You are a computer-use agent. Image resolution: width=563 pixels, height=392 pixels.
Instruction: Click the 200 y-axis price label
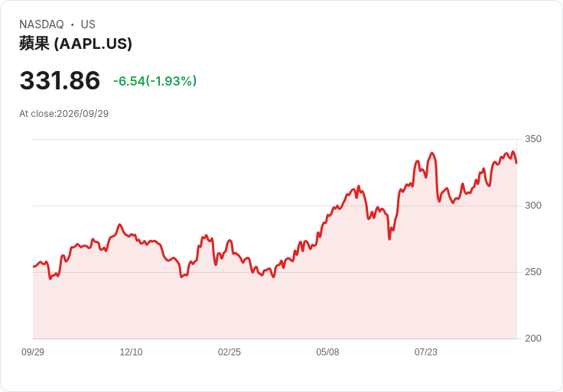533,339
